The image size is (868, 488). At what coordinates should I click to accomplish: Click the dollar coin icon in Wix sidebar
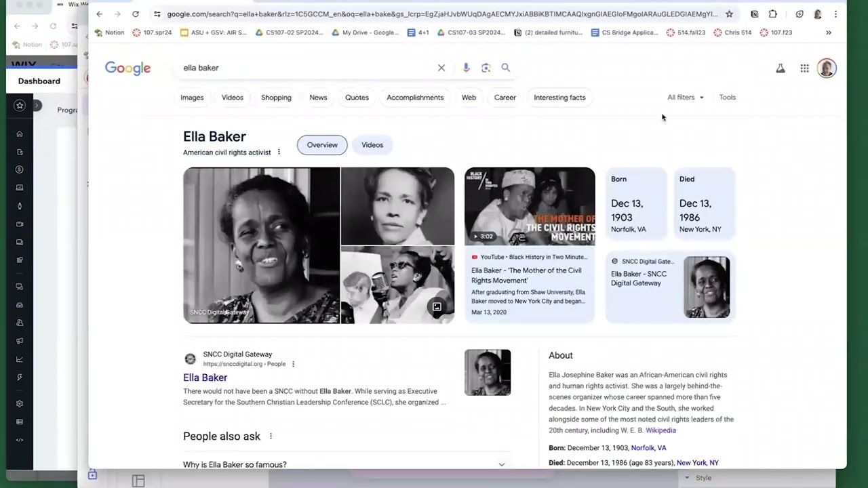pyautogui.click(x=20, y=169)
